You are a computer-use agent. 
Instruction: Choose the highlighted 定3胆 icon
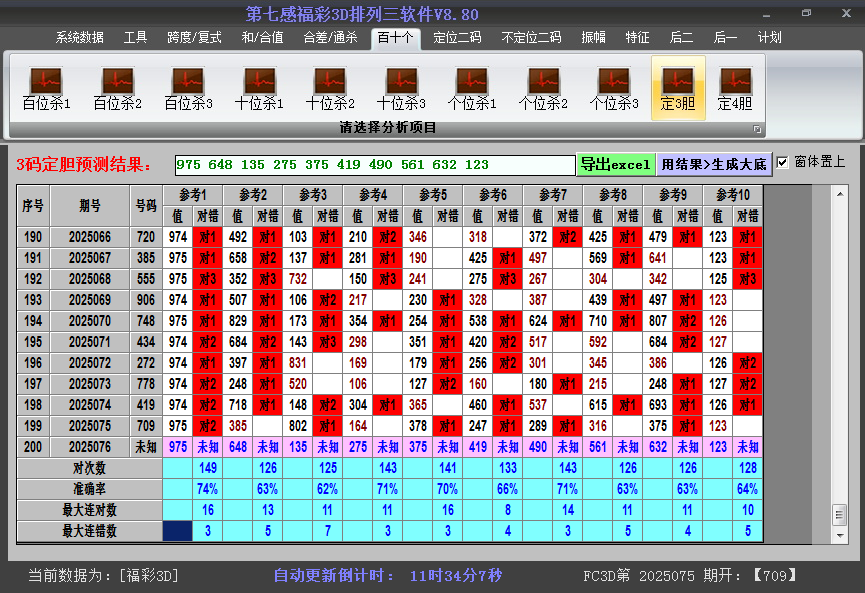click(x=678, y=88)
